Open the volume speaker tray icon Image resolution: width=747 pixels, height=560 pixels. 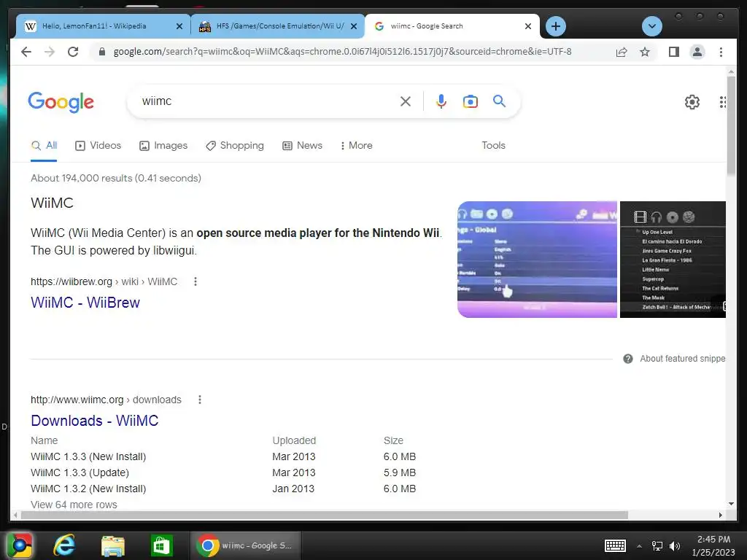point(674,546)
